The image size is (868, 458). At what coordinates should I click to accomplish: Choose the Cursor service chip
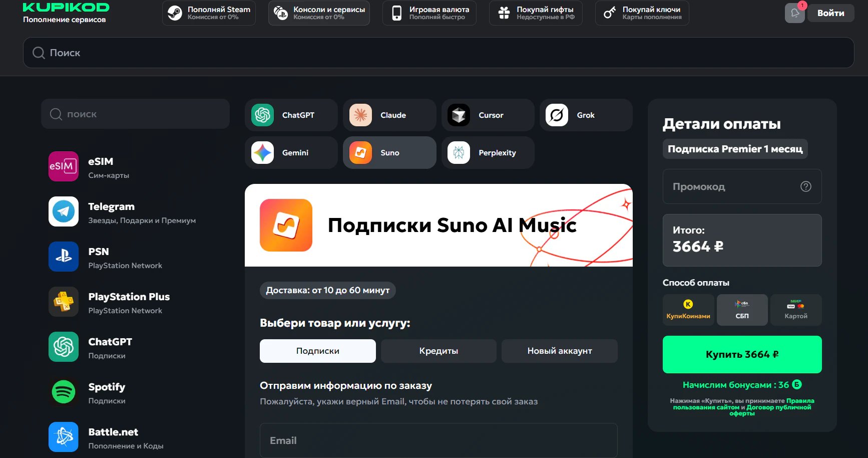point(488,115)
